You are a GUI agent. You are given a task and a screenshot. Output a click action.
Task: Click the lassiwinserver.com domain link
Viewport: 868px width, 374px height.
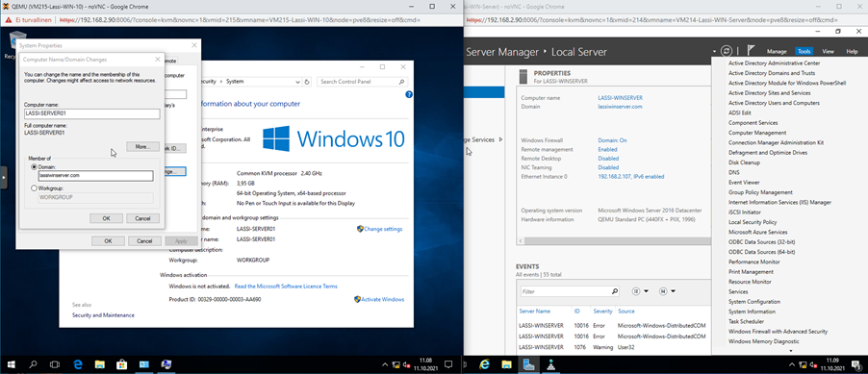pyautogui.click(x=620, y=106)
